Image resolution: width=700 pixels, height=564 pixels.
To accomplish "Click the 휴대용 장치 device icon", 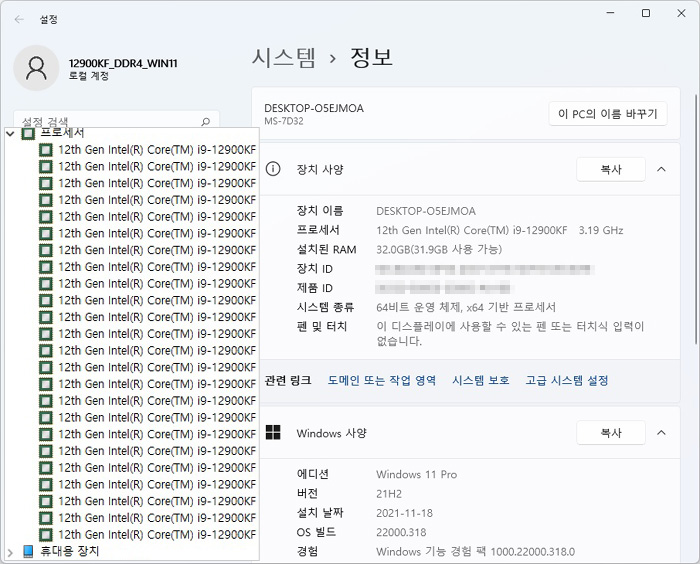I will point(28,551).
